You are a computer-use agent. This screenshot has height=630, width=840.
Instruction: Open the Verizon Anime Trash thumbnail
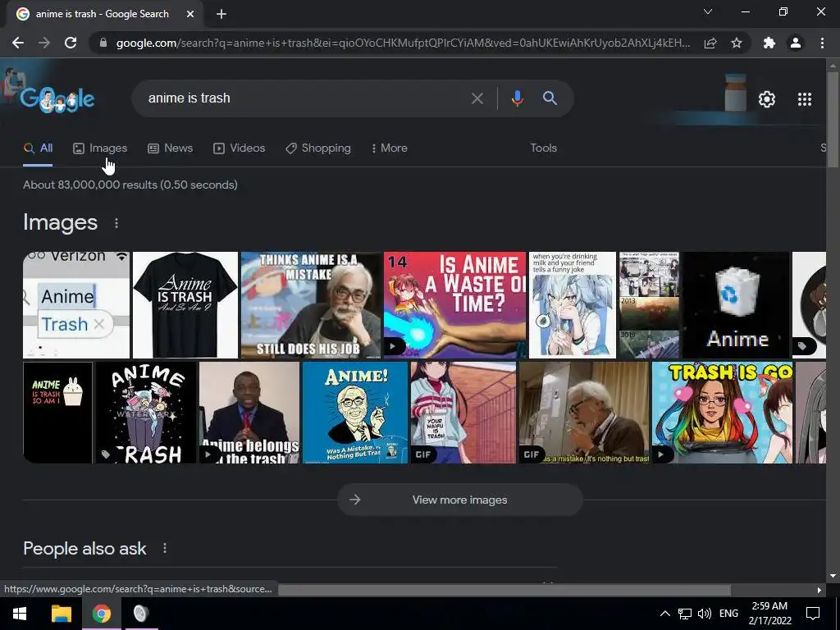(76, 305)
